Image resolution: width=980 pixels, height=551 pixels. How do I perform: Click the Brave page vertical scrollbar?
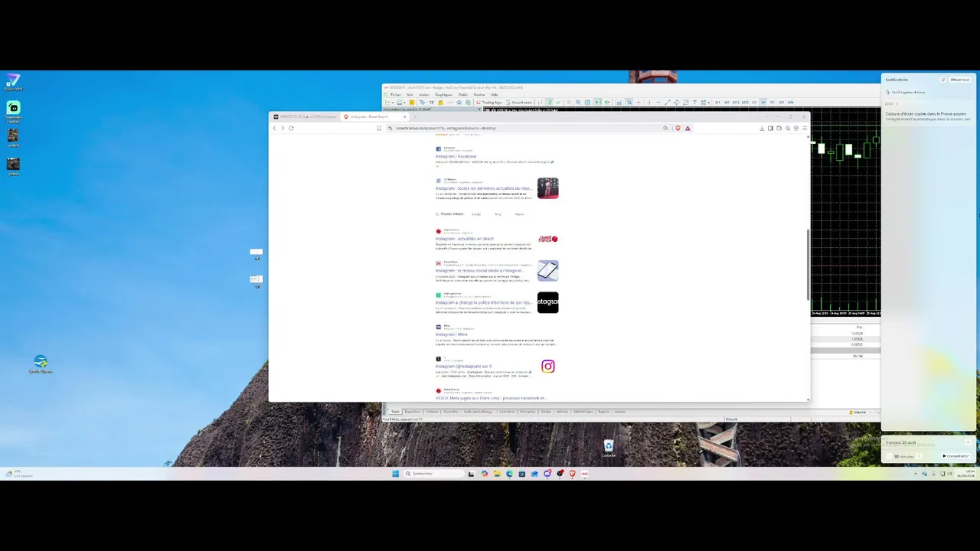[x=808, y=264]
